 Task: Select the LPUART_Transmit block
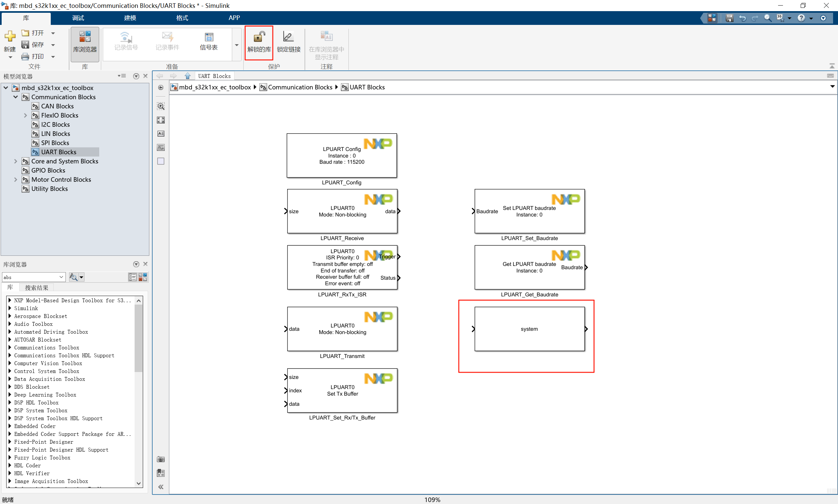(342, 329)
